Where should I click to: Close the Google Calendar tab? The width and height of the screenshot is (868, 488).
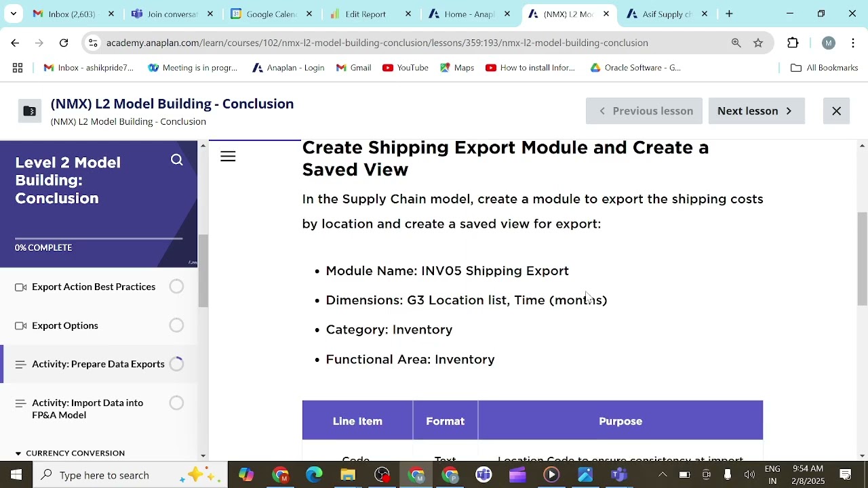pyautogui.click(x=309, y=14)
